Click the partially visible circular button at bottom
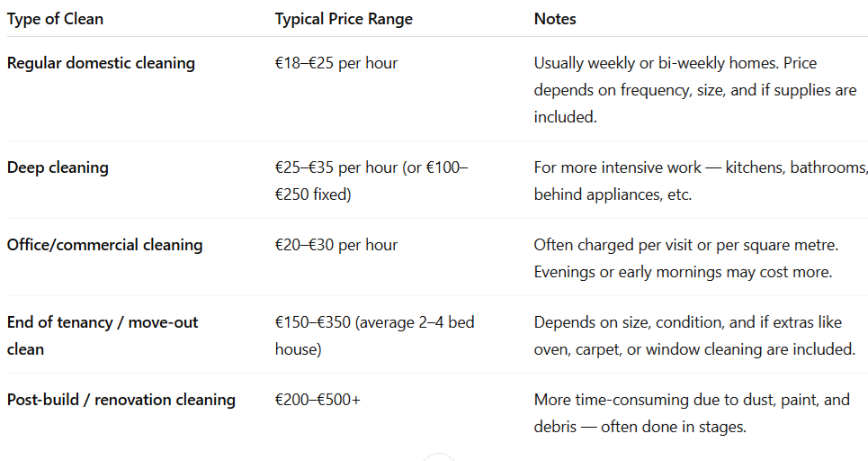 pos(439,457)
